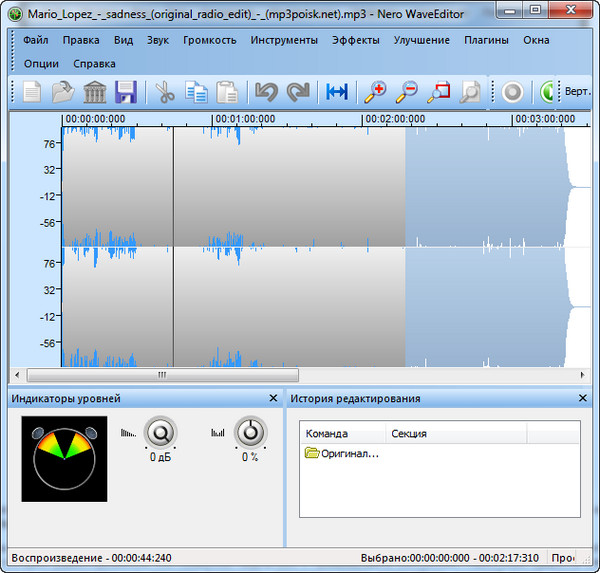Click the horizontal waveform scrollbar thumb
This screenshot has height=573, width=600.
[160, 376]
